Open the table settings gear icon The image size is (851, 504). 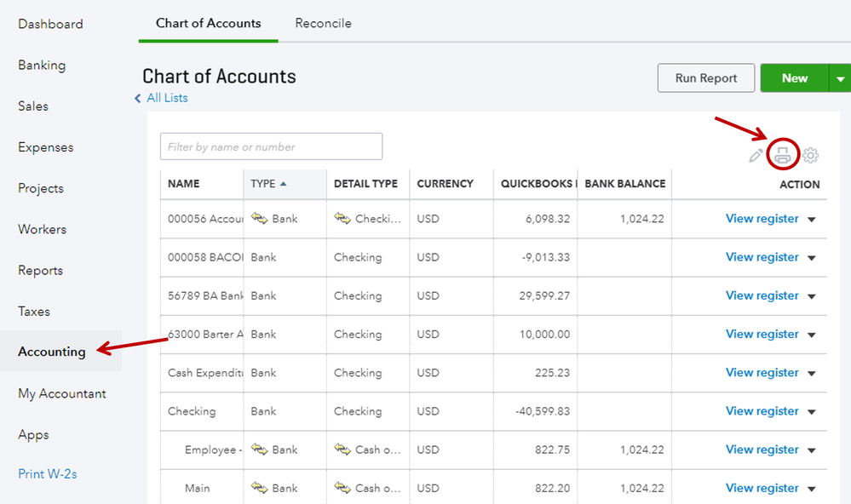[x=811, y=156]
